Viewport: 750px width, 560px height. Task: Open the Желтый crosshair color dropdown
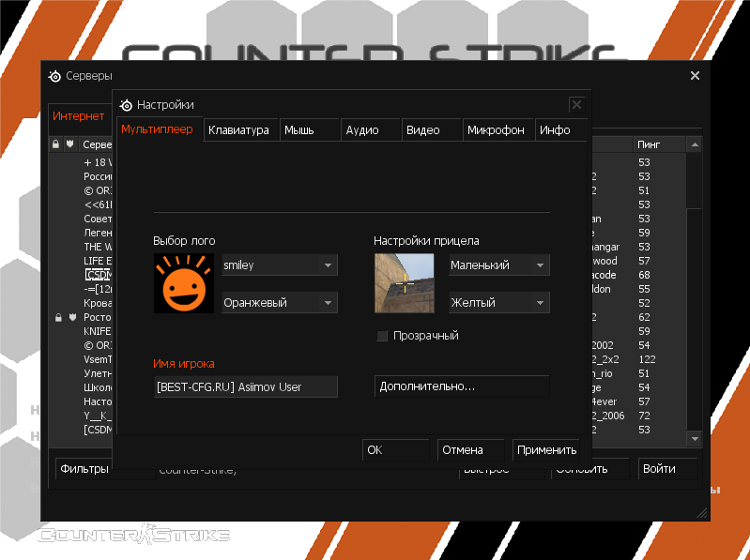499,302
